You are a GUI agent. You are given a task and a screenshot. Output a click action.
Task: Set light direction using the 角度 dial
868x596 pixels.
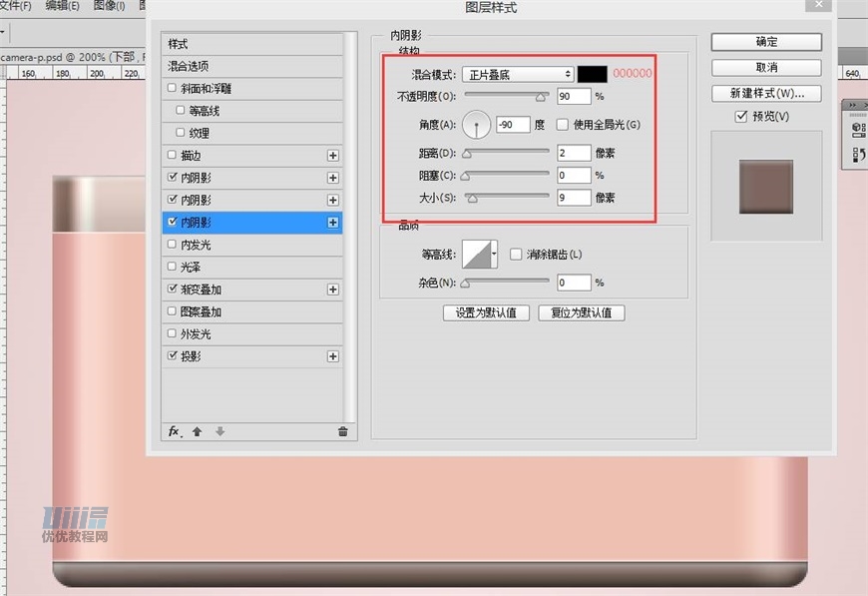tap(476, 126)
